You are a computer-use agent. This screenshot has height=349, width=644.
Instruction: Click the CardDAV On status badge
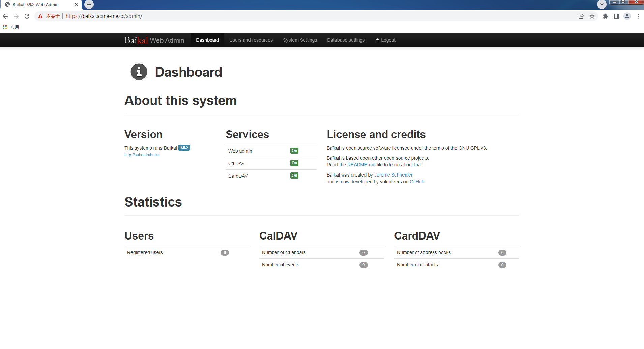[294, 176]
